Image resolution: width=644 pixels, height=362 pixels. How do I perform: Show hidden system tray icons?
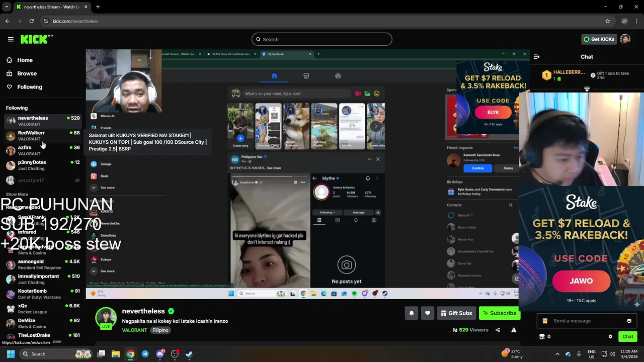tap(557, 354)
